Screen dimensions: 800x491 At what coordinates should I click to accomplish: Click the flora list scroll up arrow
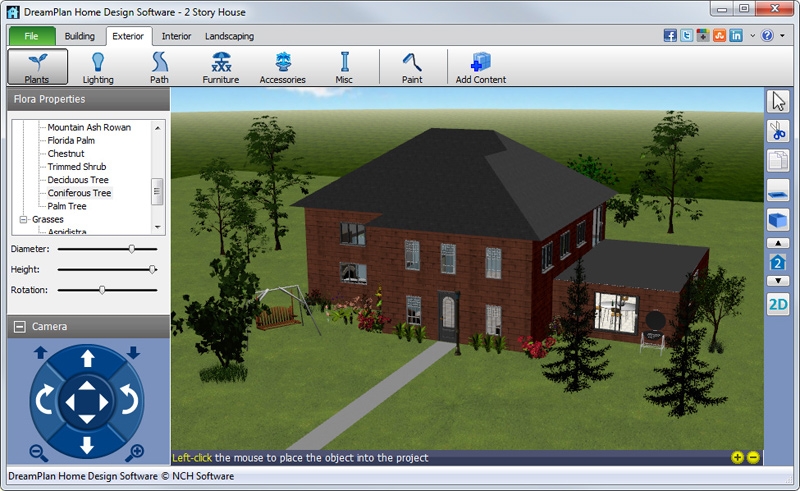pos(158,128)
